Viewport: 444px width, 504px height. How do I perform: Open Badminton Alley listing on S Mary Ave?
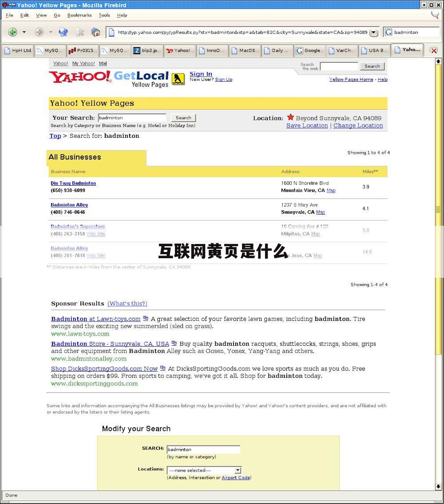point(69,205)
